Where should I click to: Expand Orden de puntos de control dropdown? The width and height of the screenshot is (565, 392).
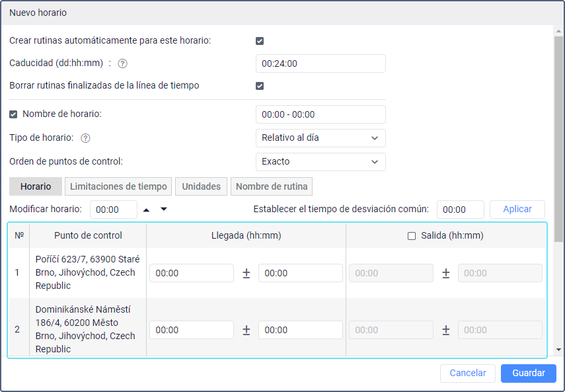(320, 162)
